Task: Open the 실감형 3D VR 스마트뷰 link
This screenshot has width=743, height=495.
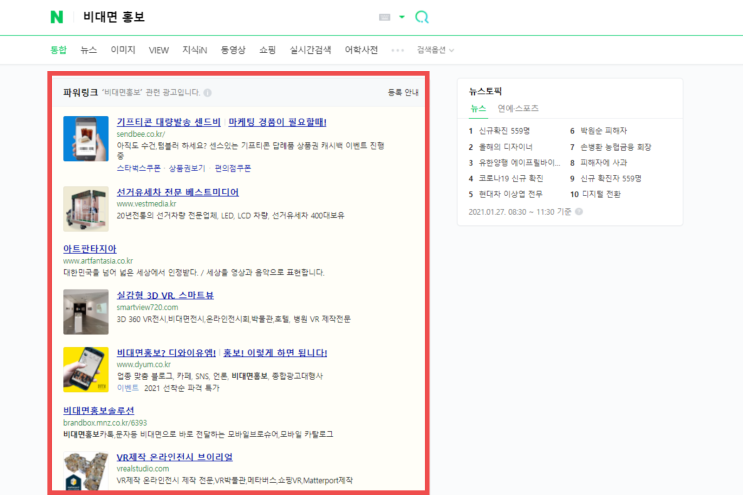Action: [x=165, y=296]
